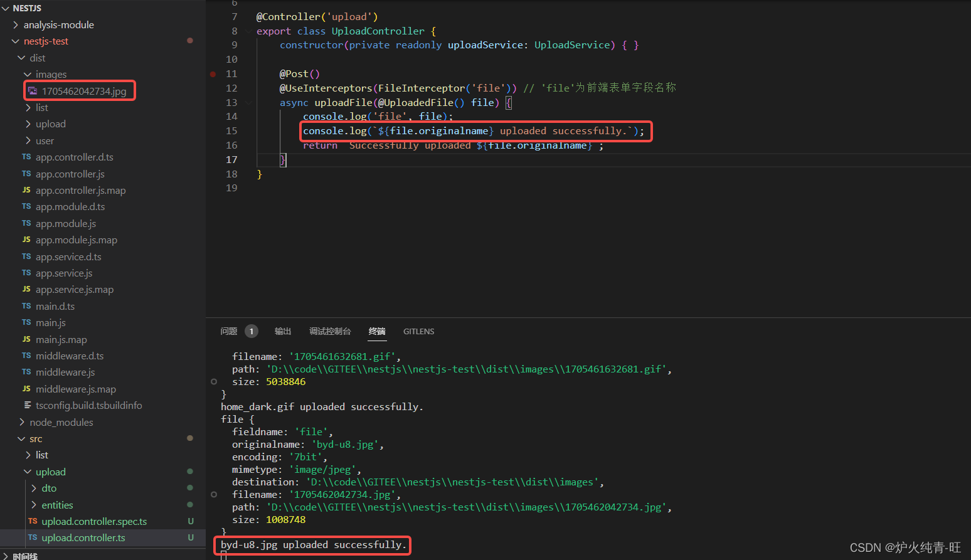
Task: Click the U badge on upload.controller.spec.ts
Action: 190,521
